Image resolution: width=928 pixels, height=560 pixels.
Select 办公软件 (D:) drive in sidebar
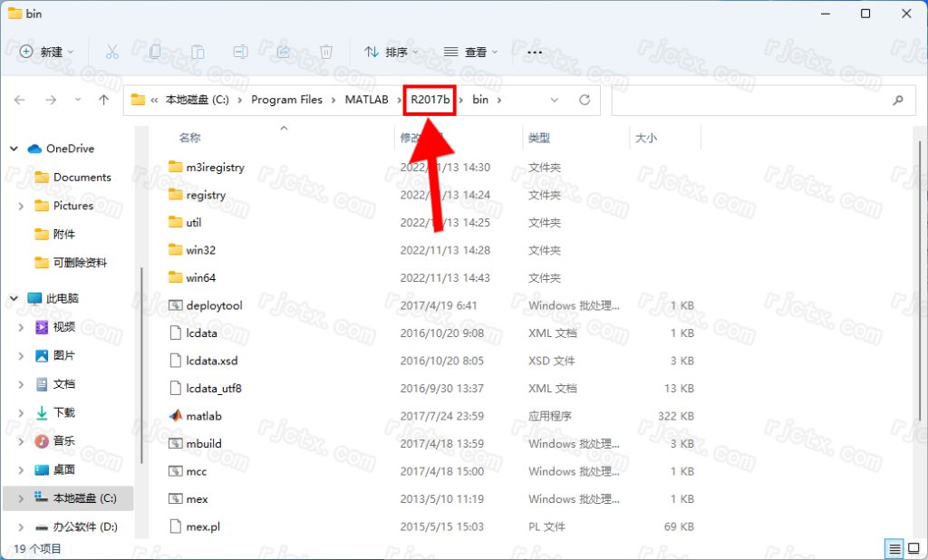point(84,526)
